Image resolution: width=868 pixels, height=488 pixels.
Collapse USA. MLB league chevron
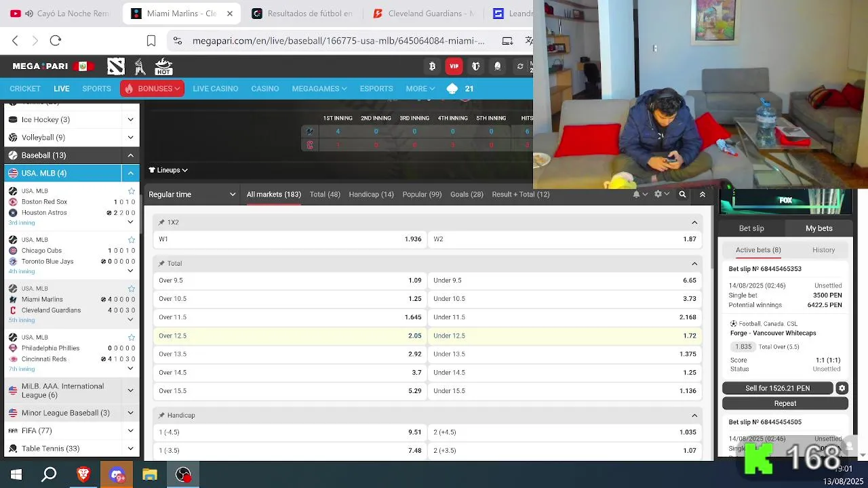[x=130, y=174]
